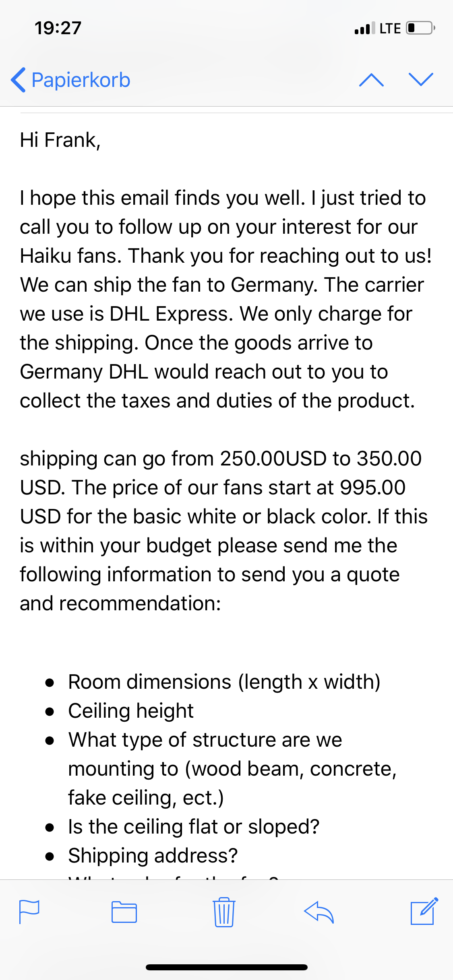453x980 pixels.
Task: Tap the LTE network label
Action: pos(390,29)
